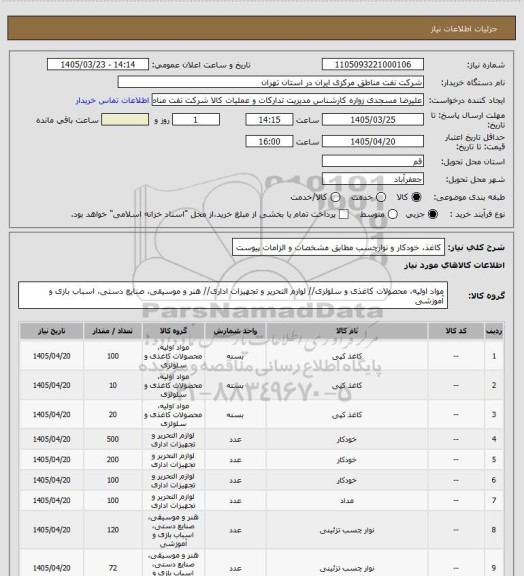Click quantity 10 in row 2

[x=112, y=385]
